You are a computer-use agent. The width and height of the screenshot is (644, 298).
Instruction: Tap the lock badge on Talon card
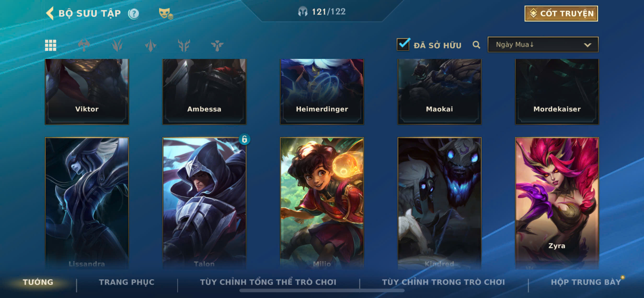[244, 139]
